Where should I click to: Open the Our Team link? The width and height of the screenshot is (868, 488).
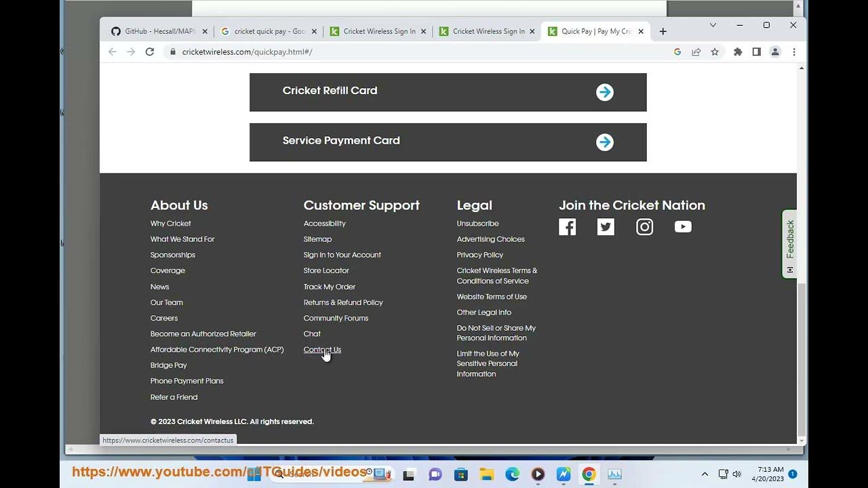coord(167,302)
